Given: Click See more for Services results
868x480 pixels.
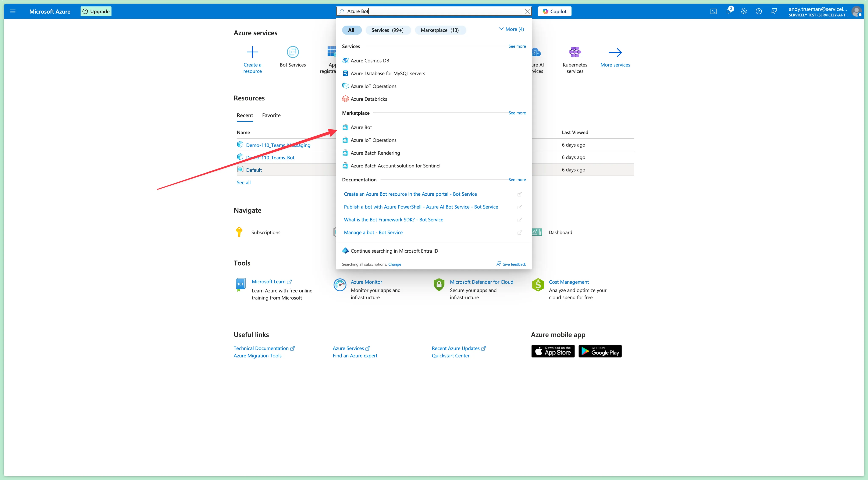Looking at the screenshot, I should (x=517, y=47).
